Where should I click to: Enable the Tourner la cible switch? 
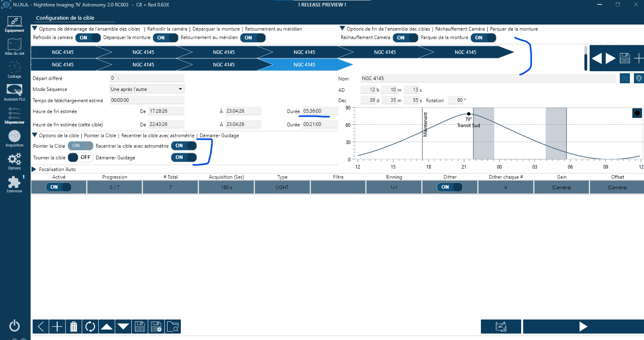(81, 157)
